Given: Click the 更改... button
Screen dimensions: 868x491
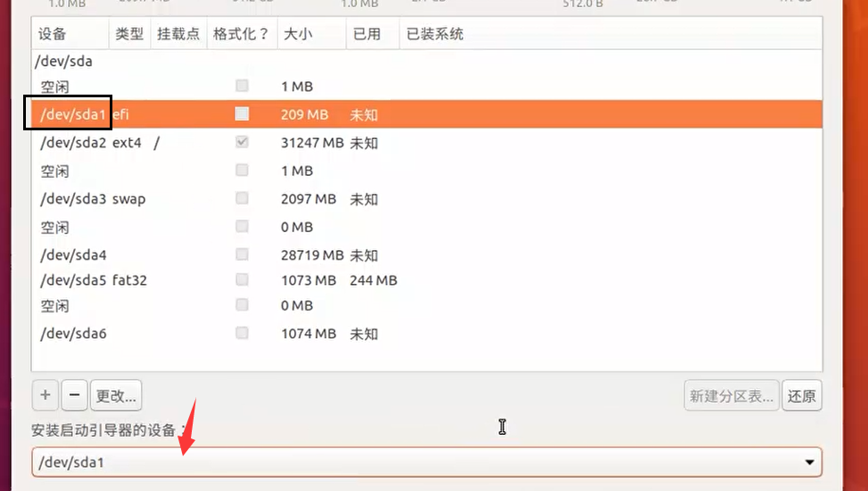Looking at the screenshot, I should pyautogui.click(x=116, y=395).
